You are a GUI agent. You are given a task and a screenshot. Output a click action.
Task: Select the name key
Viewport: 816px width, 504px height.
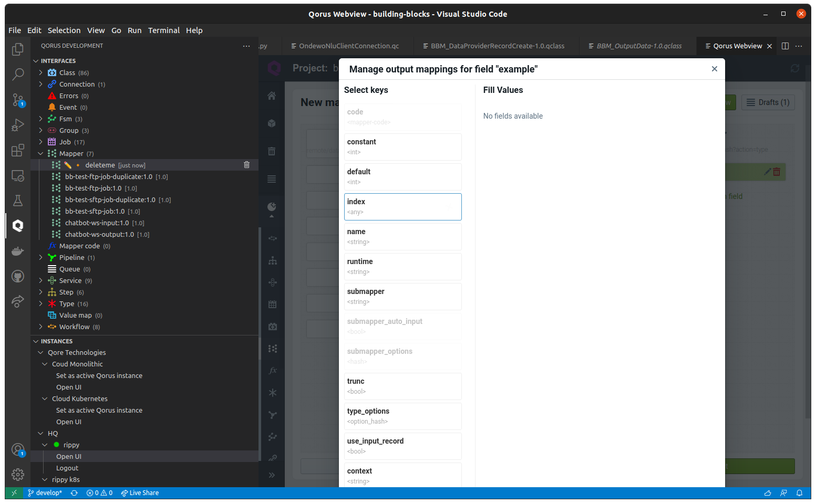click(403, 236)
